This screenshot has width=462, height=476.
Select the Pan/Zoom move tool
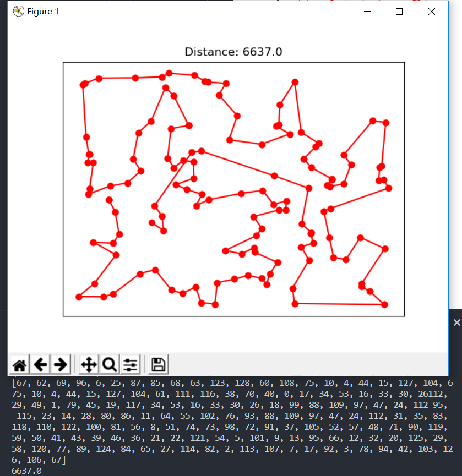click(x=89, y=364)
